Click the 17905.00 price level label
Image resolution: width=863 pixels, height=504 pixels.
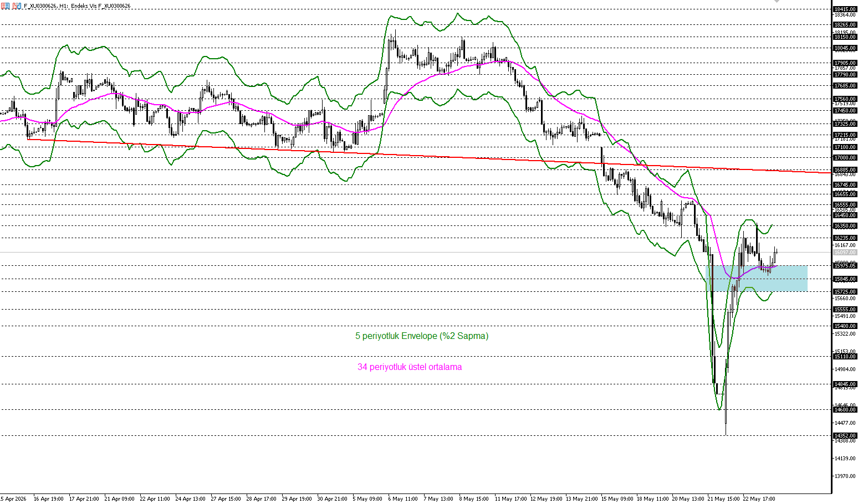click(x=845, y=63)
